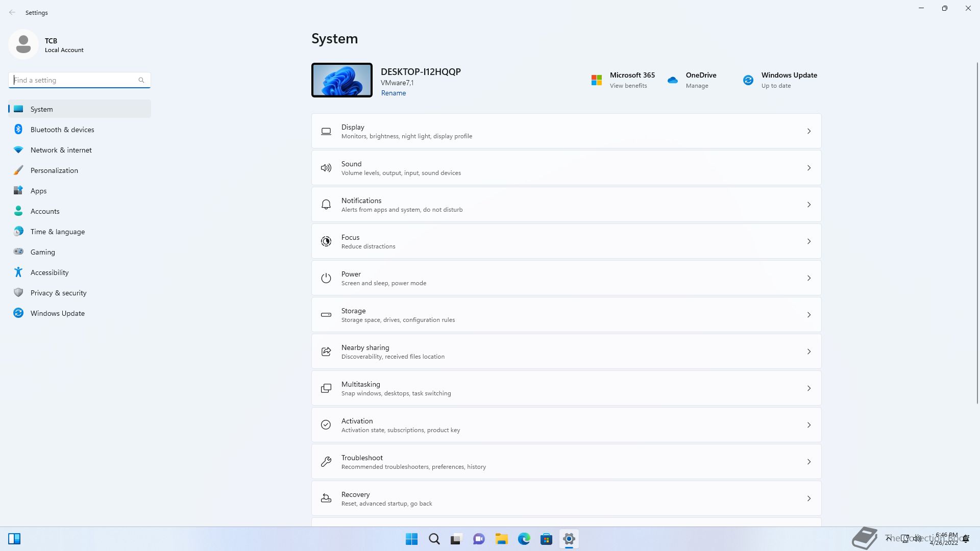Click the Gaming controller icon
Image resolution: width=980 pixels, height=551 pixels.
click(x=18, y=252)
